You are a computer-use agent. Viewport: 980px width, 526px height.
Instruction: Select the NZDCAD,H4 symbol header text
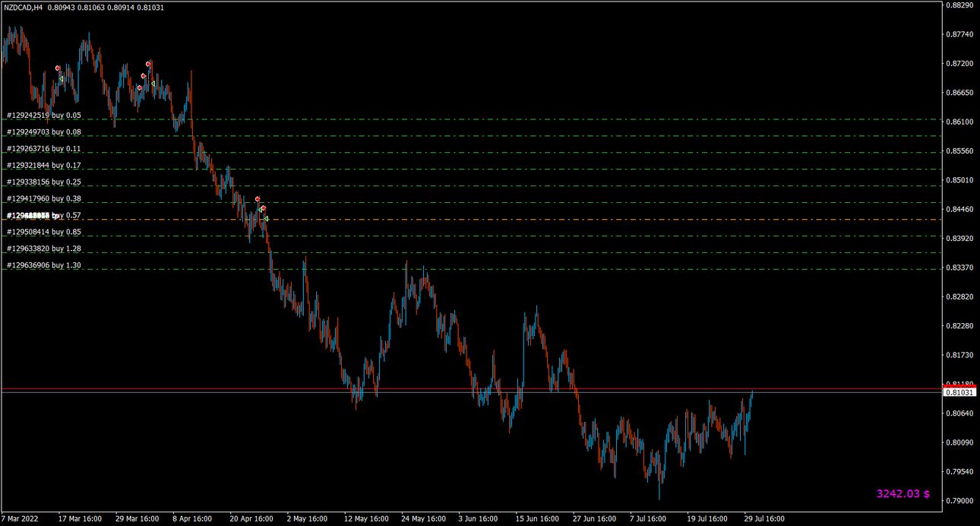pyautogui.click(x=23, y=8)
